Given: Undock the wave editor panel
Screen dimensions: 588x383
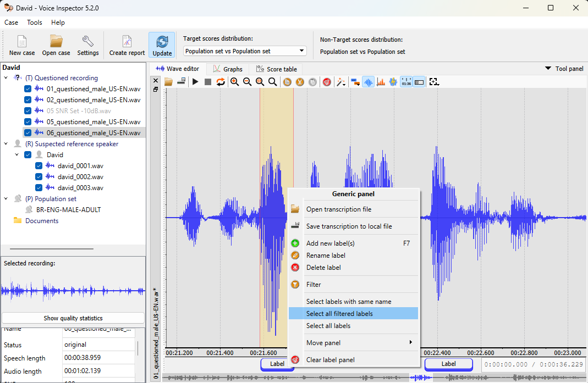Looking at the screenshot, I should pos(156,90).
